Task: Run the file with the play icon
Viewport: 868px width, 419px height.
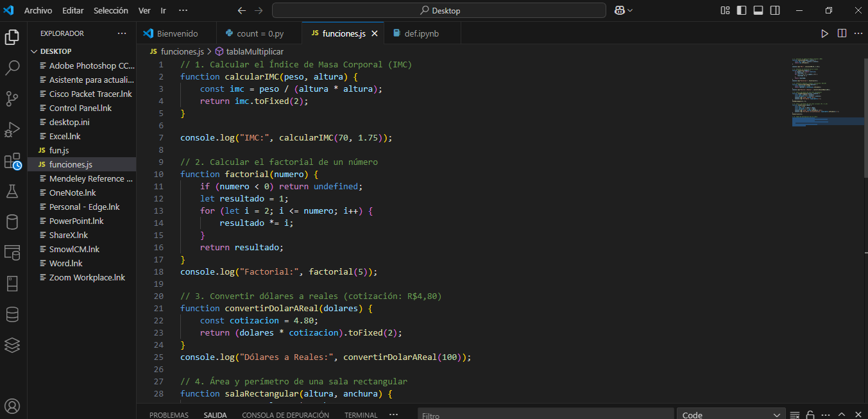Action: click(x=825, y=33)
